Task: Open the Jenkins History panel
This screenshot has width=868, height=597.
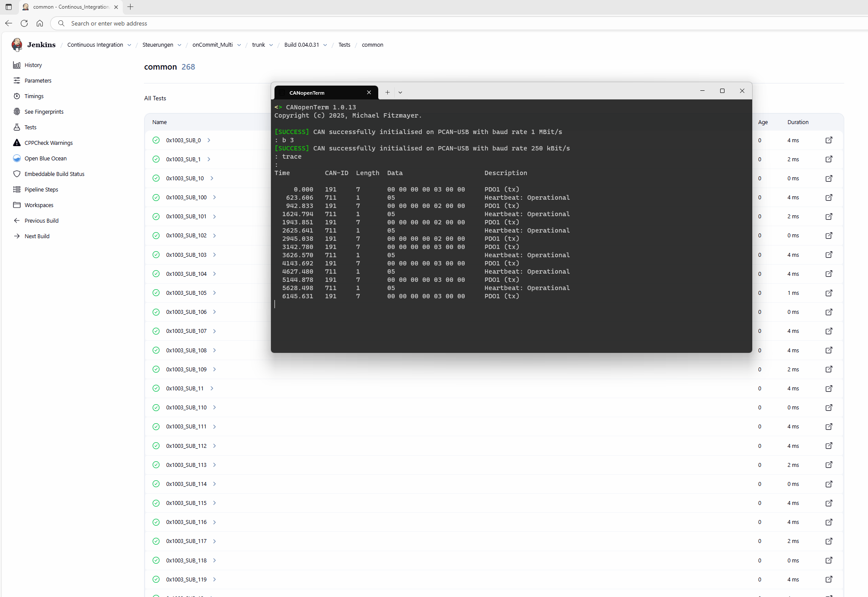Action: (33, 65)
